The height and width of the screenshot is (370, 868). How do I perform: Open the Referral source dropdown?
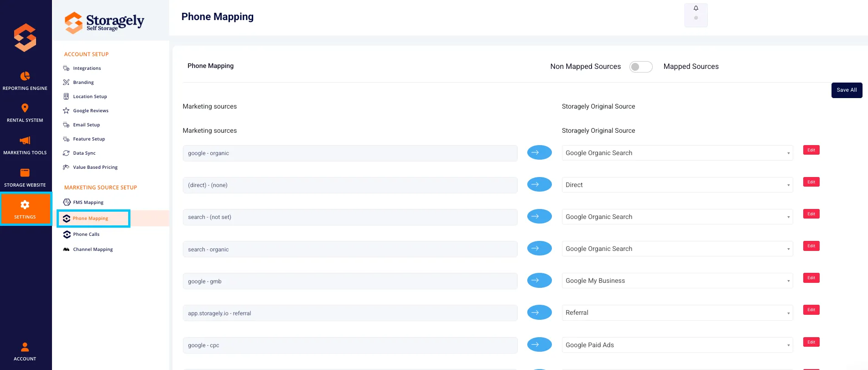677,313
